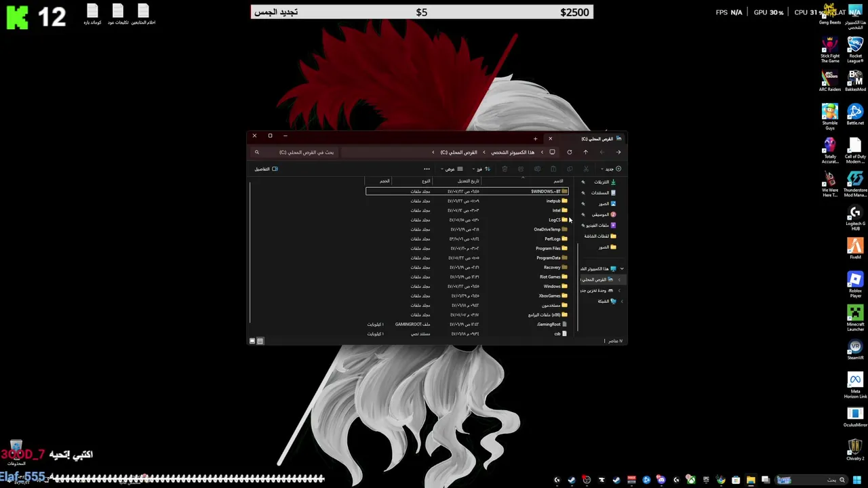
Task: Open Screenshots folder in quick access
Action: click(x=601, y=236)
